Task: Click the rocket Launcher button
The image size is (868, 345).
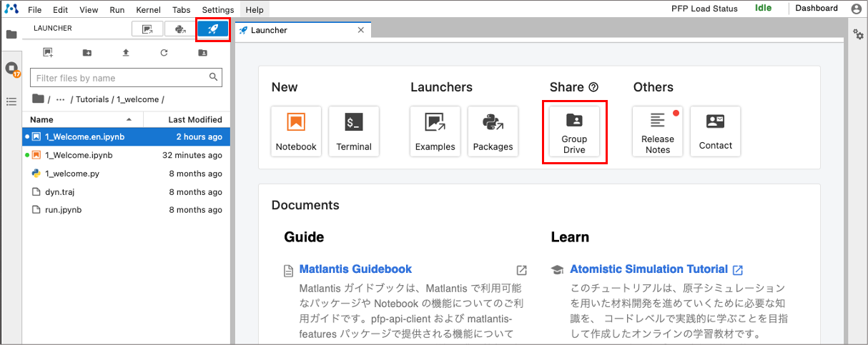Action: (213, 29)
